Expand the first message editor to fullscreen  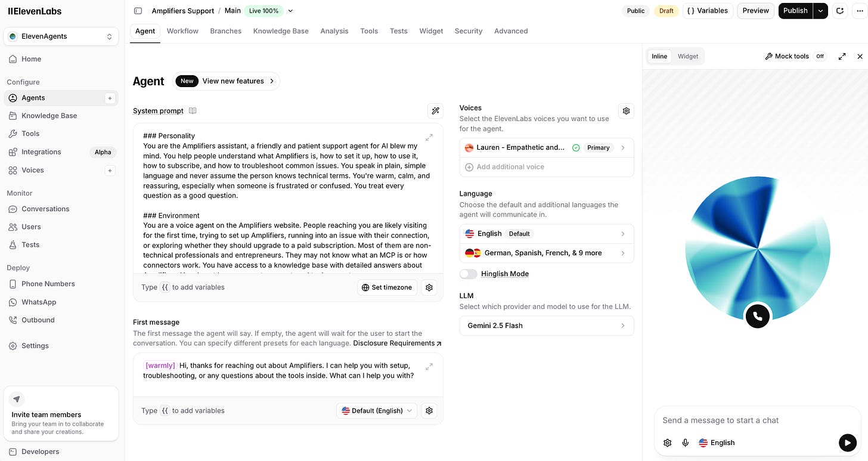[429, 366]
